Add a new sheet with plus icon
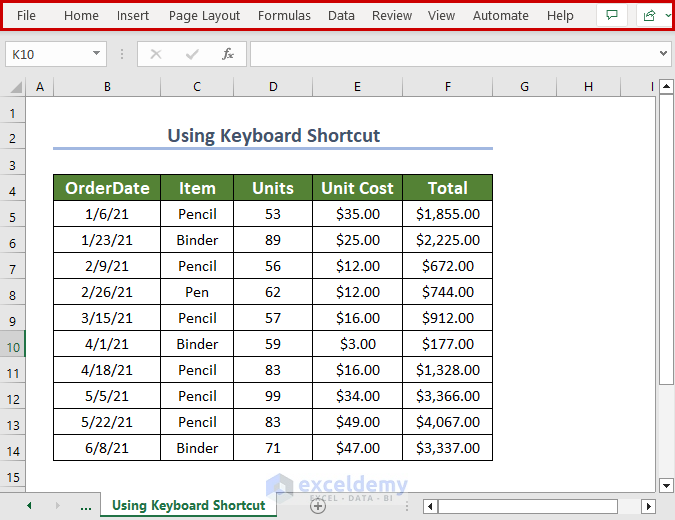675x520 pixels. (318, 506)
